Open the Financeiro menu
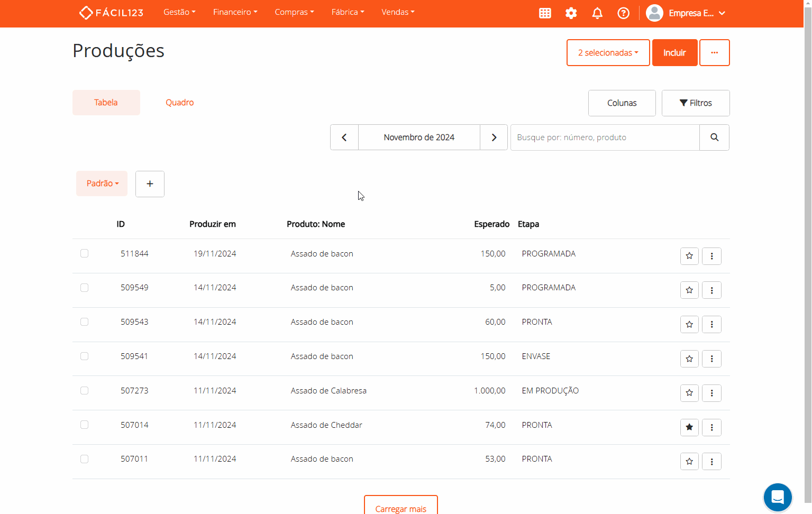 click(235, 12)
